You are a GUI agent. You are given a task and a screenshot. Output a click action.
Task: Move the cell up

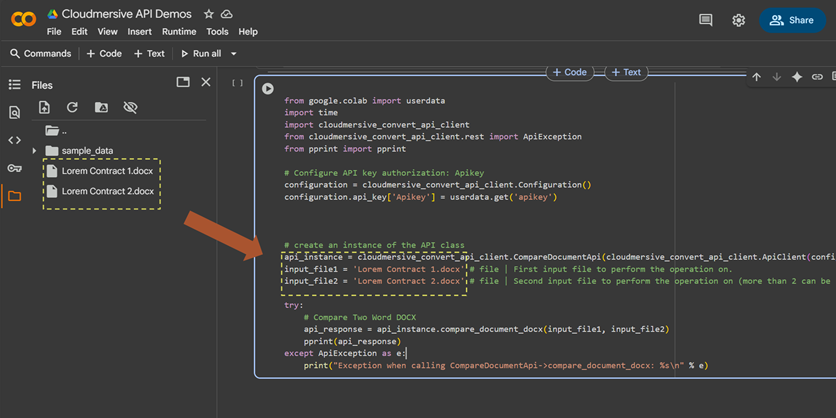click(756, 77)
